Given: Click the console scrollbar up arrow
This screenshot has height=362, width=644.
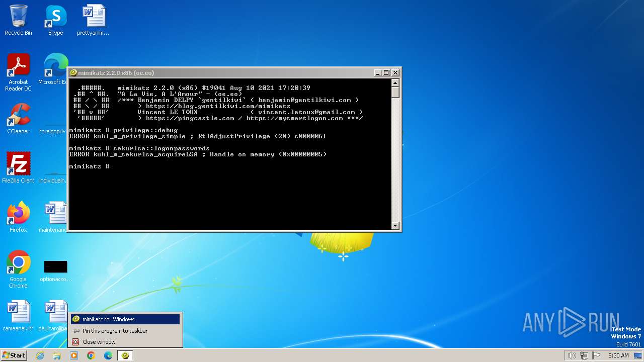Looking at the screenshot, I should coord(395,83).
